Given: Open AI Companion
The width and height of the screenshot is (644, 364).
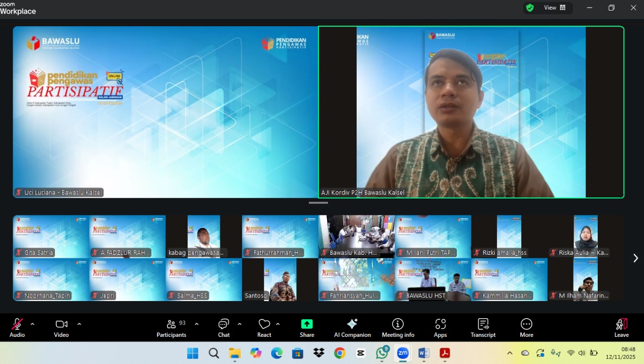Looking at the screenshot, I should pyautogui.click(x=352, y=328).
